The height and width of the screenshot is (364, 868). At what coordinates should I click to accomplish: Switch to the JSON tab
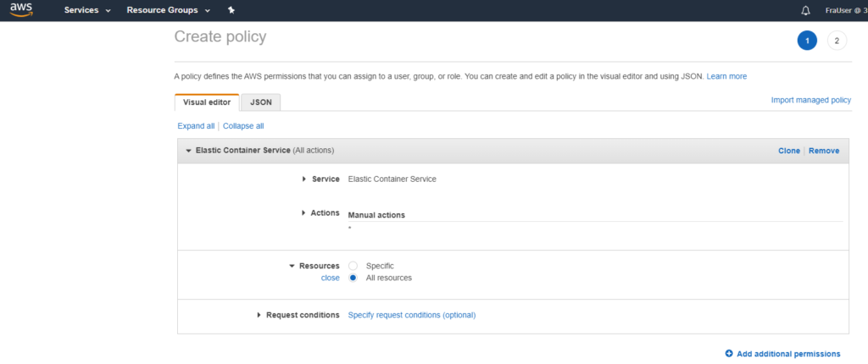(260, 102)
